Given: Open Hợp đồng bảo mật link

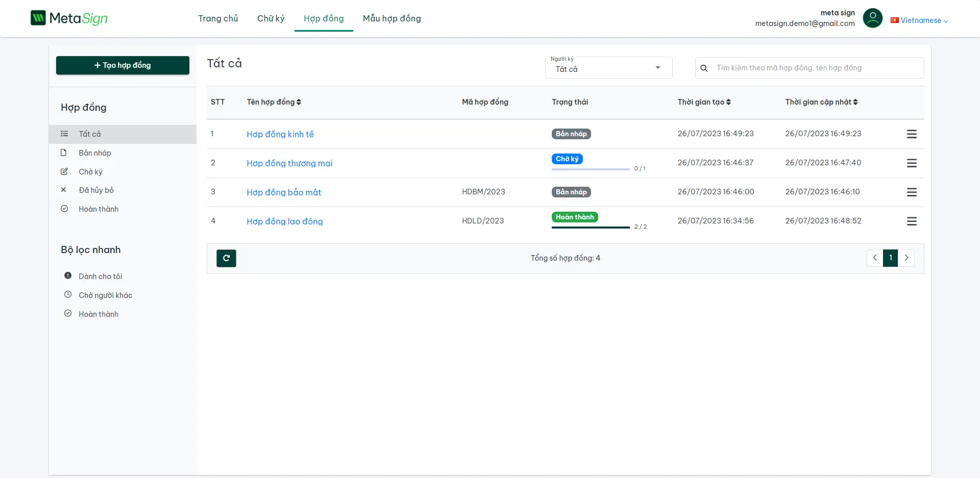Looking at the screenshot, I should click(x=284, y=192).
